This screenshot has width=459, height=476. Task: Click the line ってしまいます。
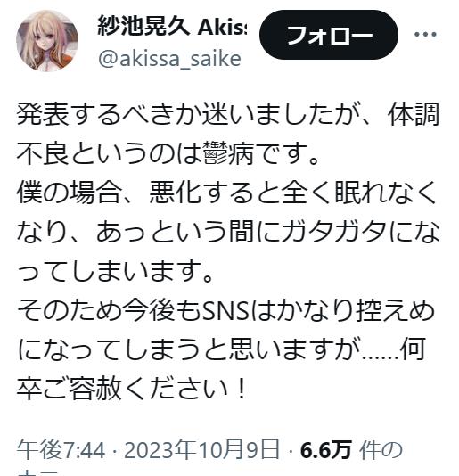pyautogui.click(x=115, y=272)
